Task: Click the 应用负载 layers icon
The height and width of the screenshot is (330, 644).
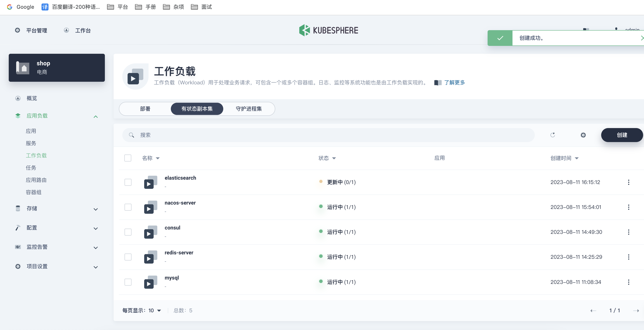Action: 18,116
